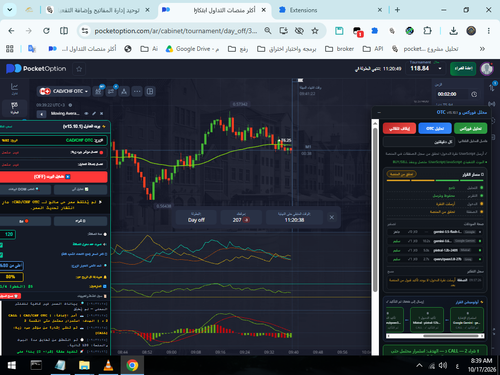Open the API bookmarks folder
Viewport: 500px width, 375px height.
pos(373,49)
